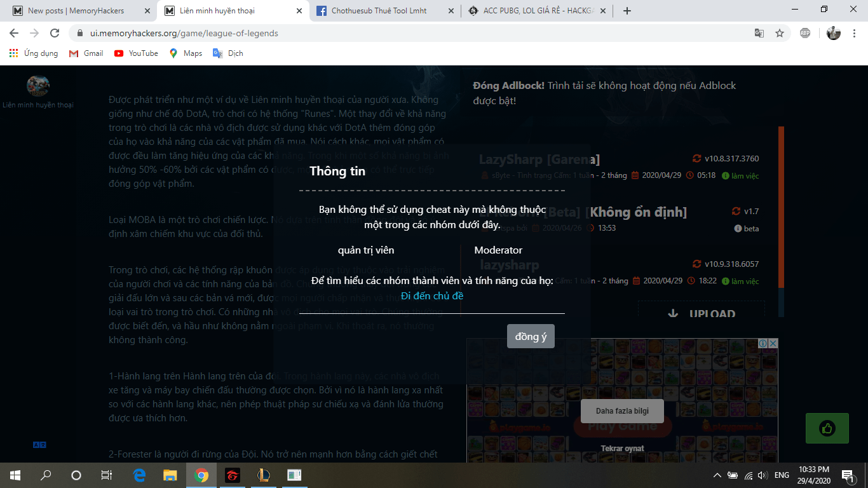Launch Microsoft Edge from the taskbar
Viewport: 868px width, 488px height.
(140, 475)
